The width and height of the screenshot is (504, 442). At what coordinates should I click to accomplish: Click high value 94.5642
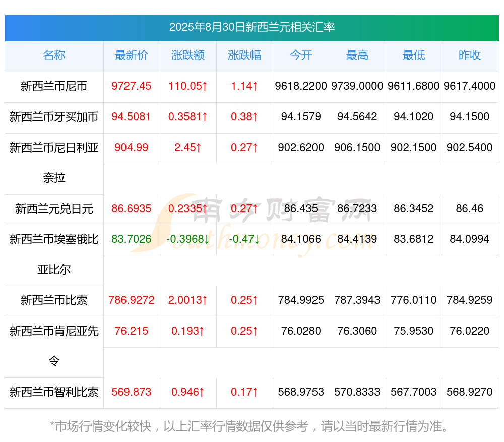(x=357, y=117)
